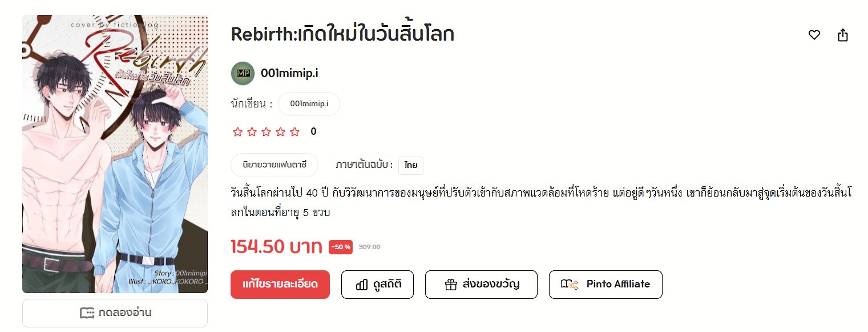Click the share icon
The image size is (868, 332).
point(843,35)
